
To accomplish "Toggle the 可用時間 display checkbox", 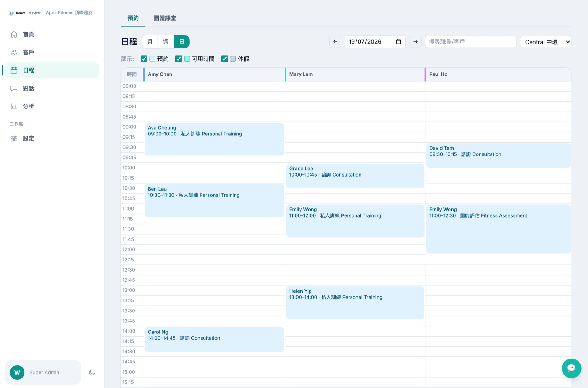I will pos(179,59).
